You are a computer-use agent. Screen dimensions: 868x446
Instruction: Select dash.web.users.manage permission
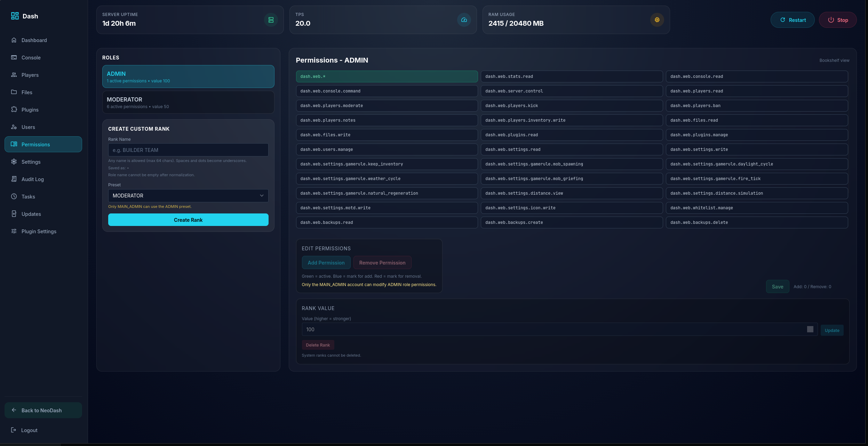(387, 149)
